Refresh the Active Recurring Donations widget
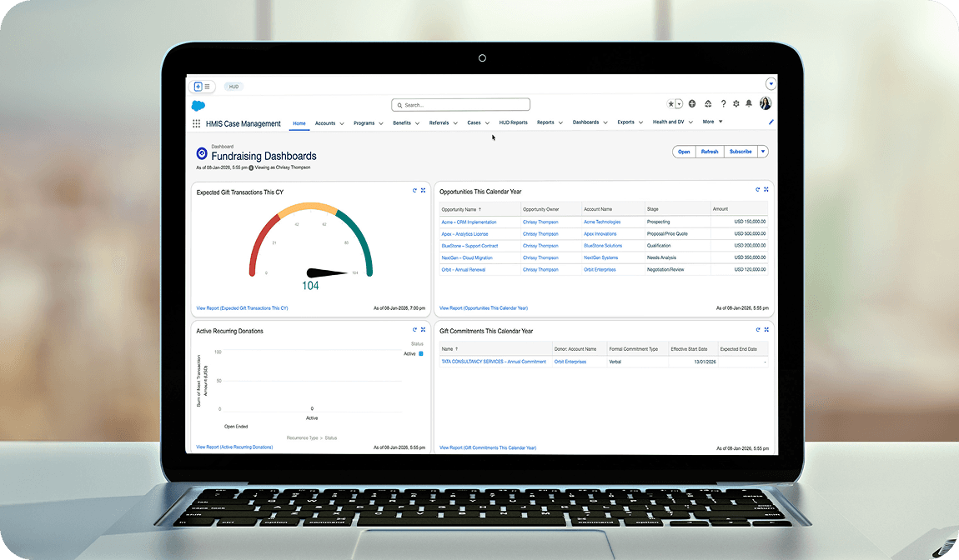This screenshot has height=560, width=959. [x=414, y=329]
